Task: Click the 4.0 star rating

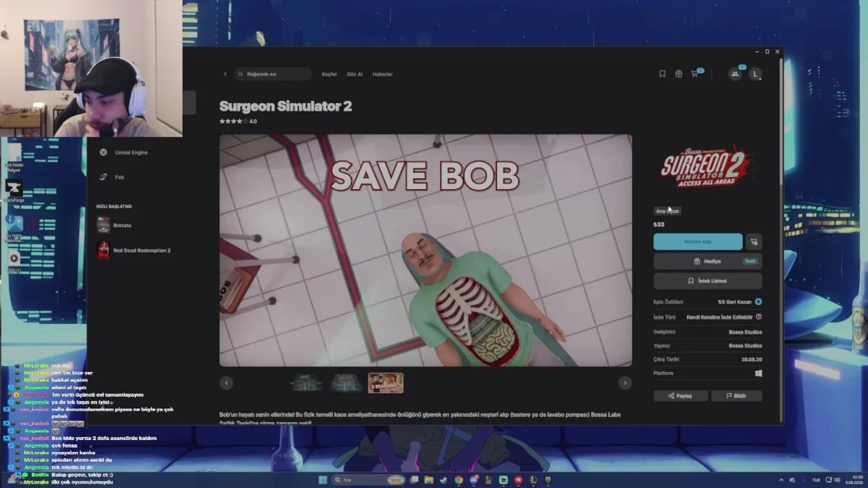Action: pyautogui.click(x=238, y=121)
